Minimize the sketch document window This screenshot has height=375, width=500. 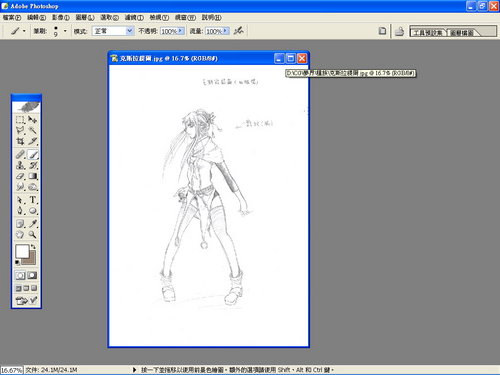click(279, 59)
